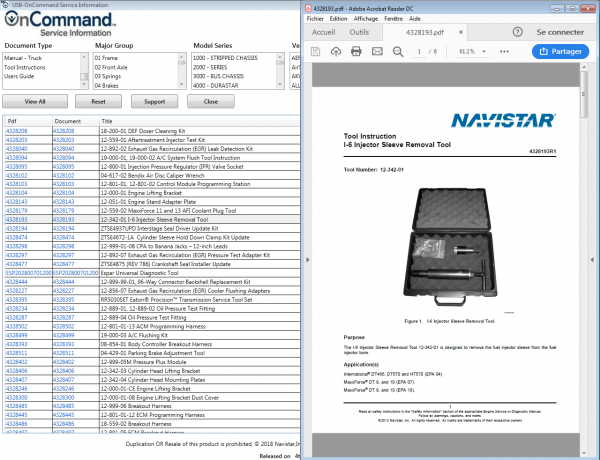Open Document link 4328102
Screen dimensions: 600x460
click(64, 175)
